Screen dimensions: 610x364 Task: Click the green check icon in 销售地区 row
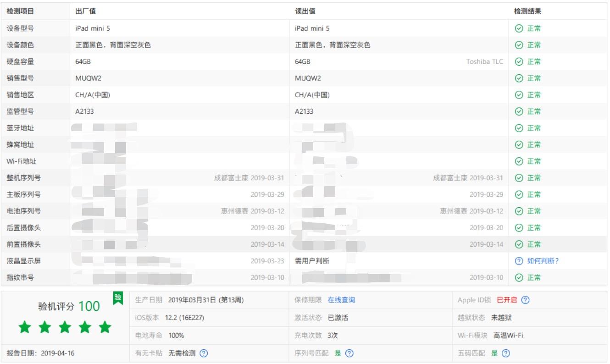tap(519, 95)
